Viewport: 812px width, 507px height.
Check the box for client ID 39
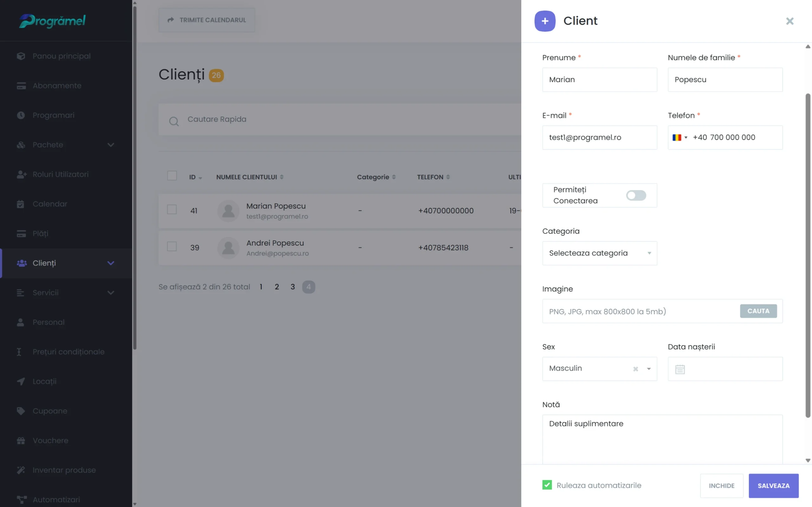[172, 247]
